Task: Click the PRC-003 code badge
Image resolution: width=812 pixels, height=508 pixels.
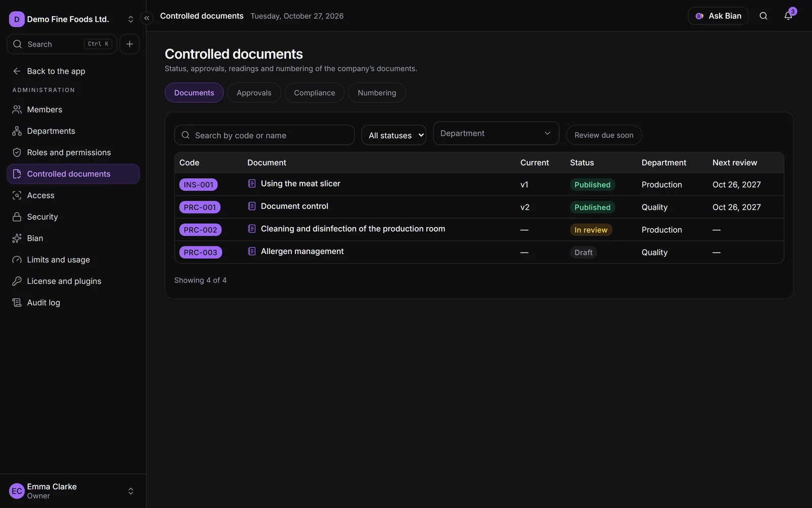Action: [x=200, y=252]
